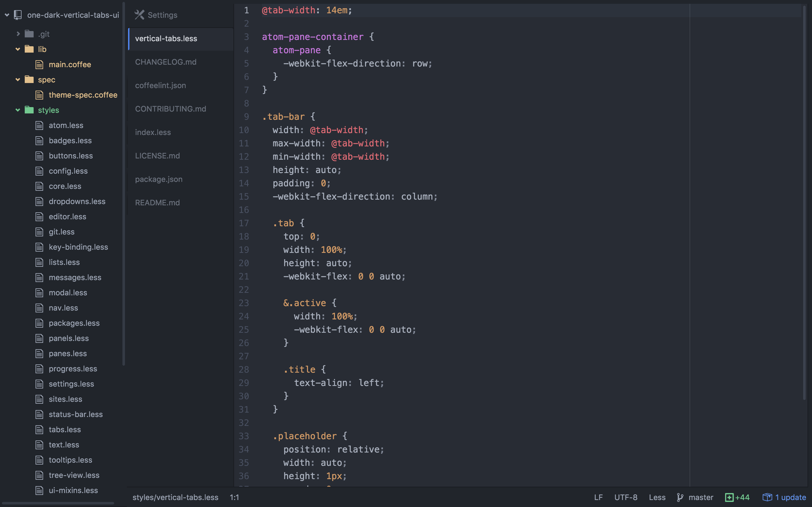Expand the .git folder in tree
Image resolution: width=812 pixels, height=507 pixels.
(x=16, y=33)
